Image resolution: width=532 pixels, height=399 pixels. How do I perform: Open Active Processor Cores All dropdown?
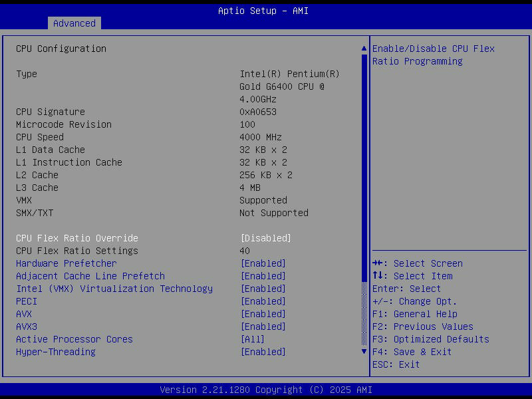(253, 339)
